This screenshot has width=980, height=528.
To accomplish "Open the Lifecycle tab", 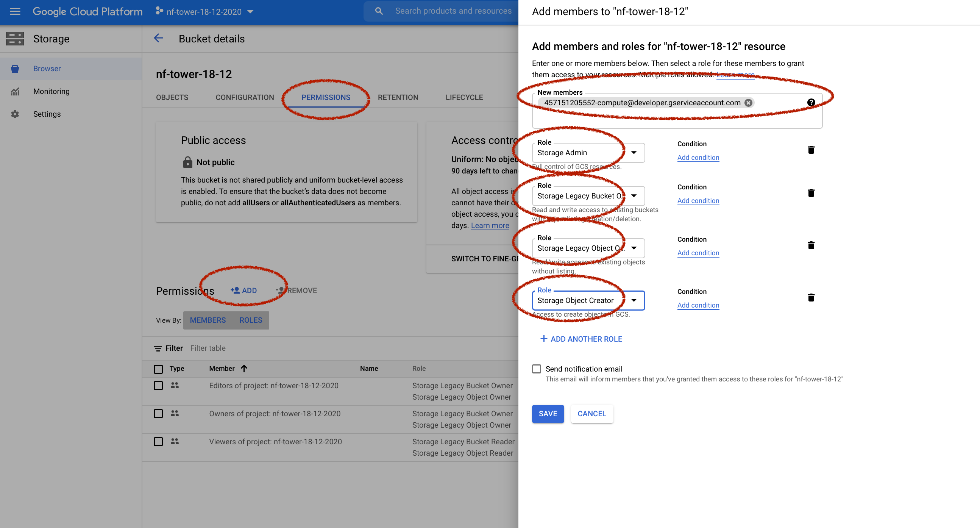I will (464, 97).
